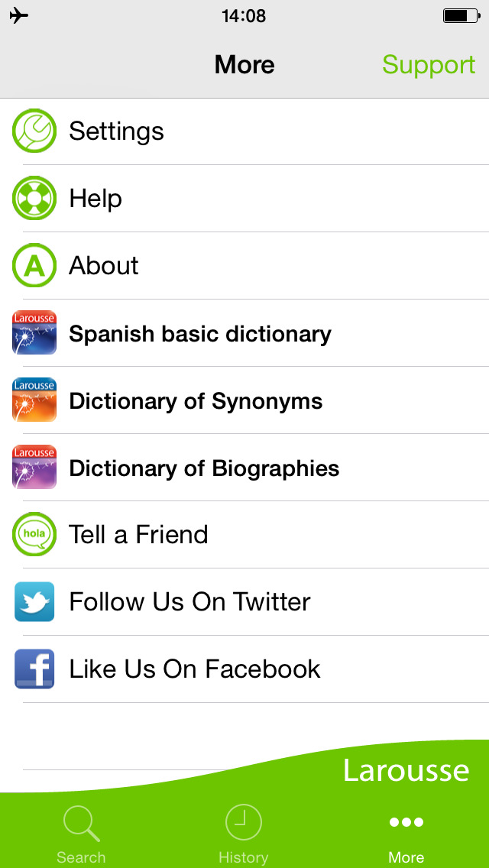Viewport: 489px width, 868px height.
Task: Switch to the Search tab
Action: point(81,834)
